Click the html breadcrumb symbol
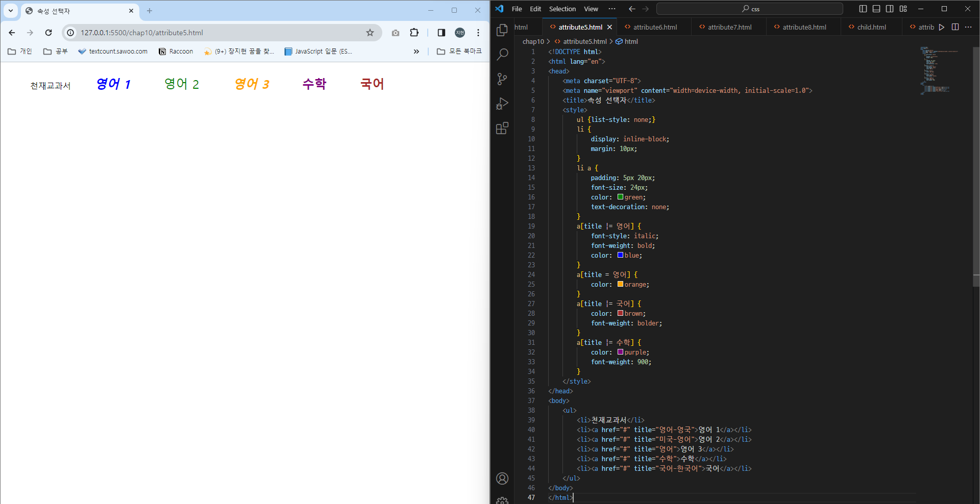Viewport: 980px width, 504px height. pos(631,41)
